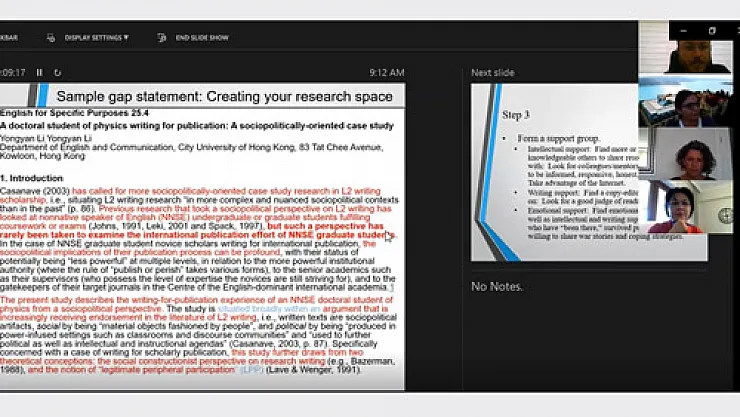Screen dimensions: 740x417
Task: Click 'Form a support group' bullet
Action: click(559, 138)
